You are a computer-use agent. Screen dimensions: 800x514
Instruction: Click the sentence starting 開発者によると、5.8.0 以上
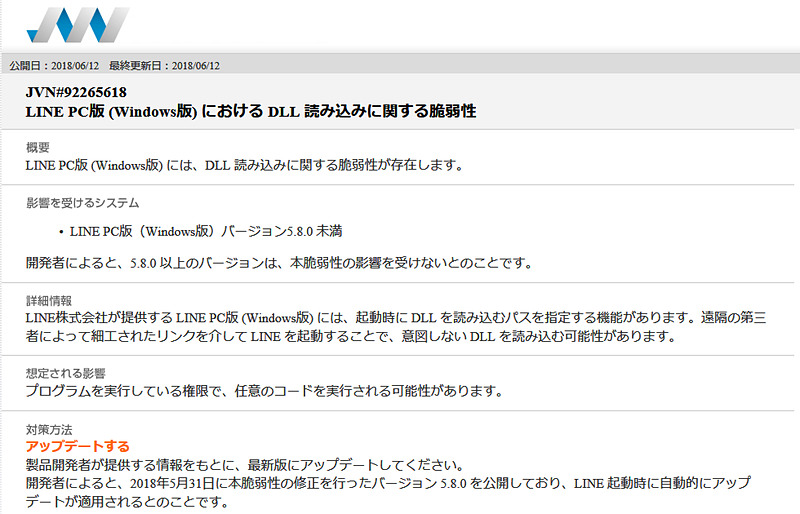[279, 263]
